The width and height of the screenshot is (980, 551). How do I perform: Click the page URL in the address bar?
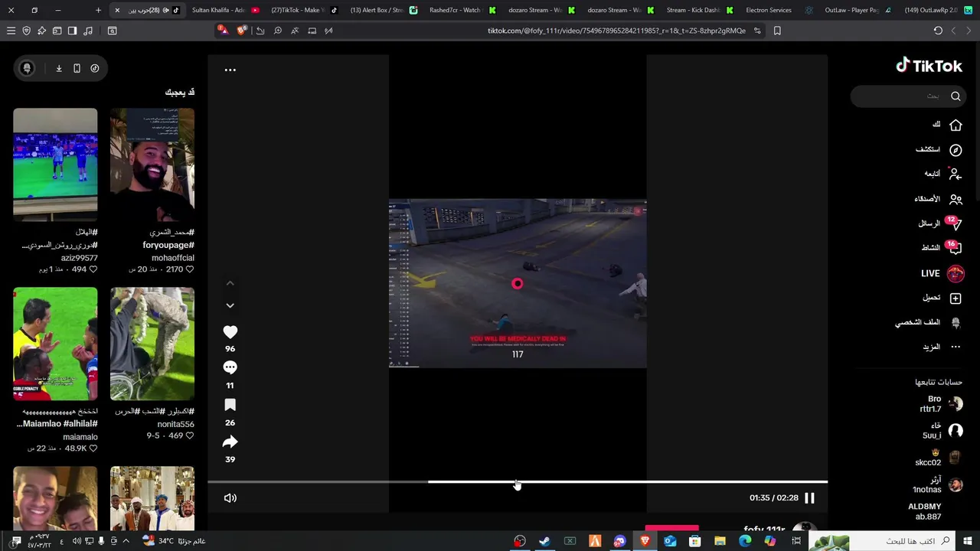616,31
